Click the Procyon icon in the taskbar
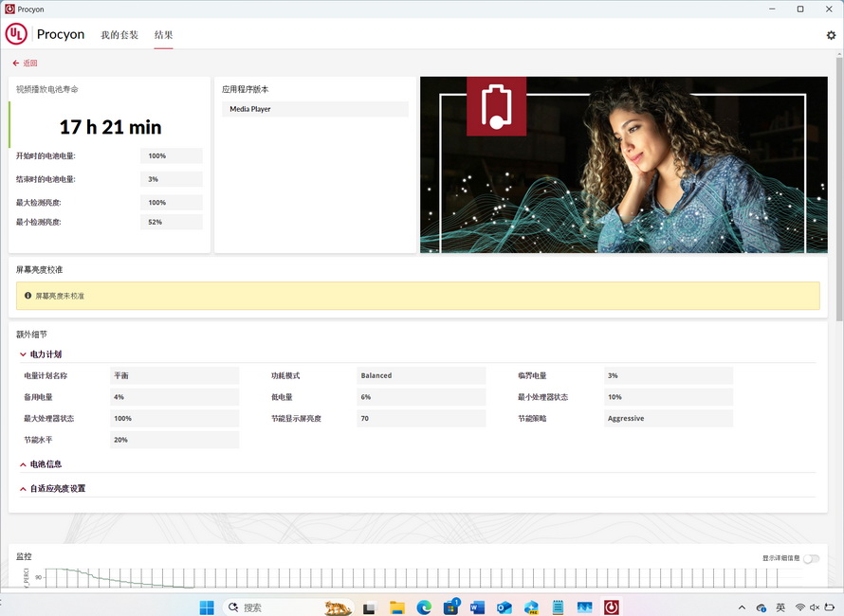Image resolution: width=844 pixels, height=616 pixels. click(x=612, y=607)
